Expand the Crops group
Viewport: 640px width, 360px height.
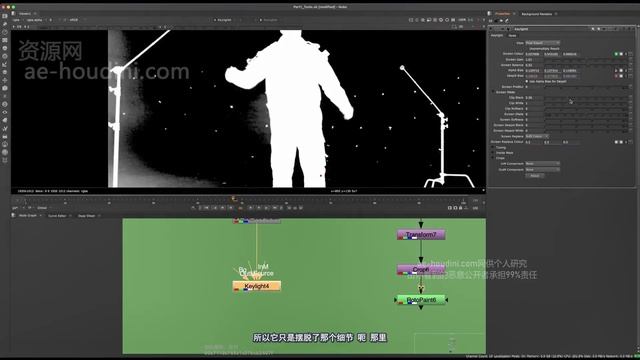(x=493, y=158)
